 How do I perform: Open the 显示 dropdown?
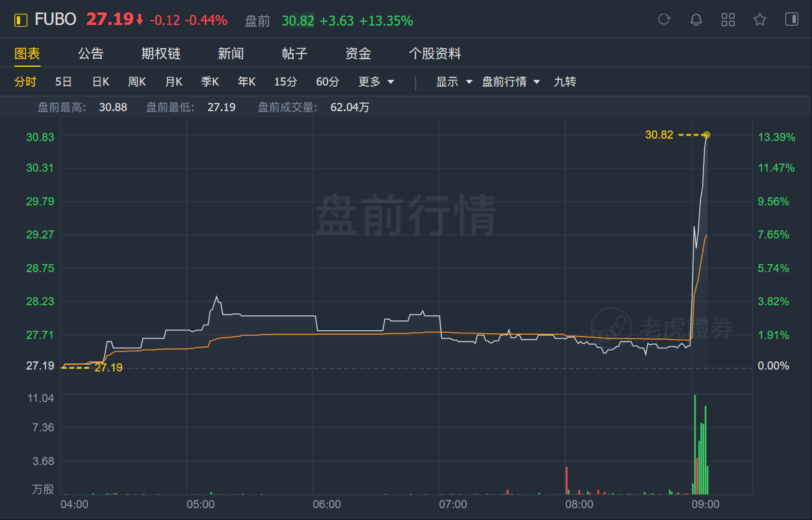coord(454,82)
